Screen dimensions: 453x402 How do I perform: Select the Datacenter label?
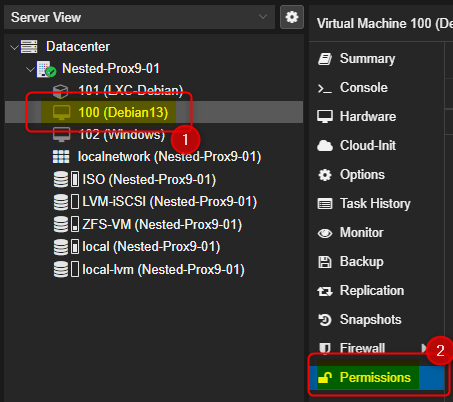pos(78,47)
